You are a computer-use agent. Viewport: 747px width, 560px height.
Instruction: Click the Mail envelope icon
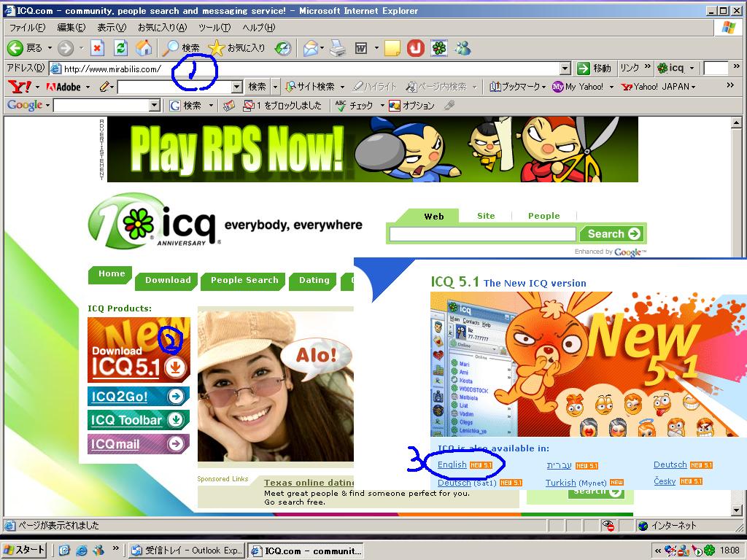(311, 47)
